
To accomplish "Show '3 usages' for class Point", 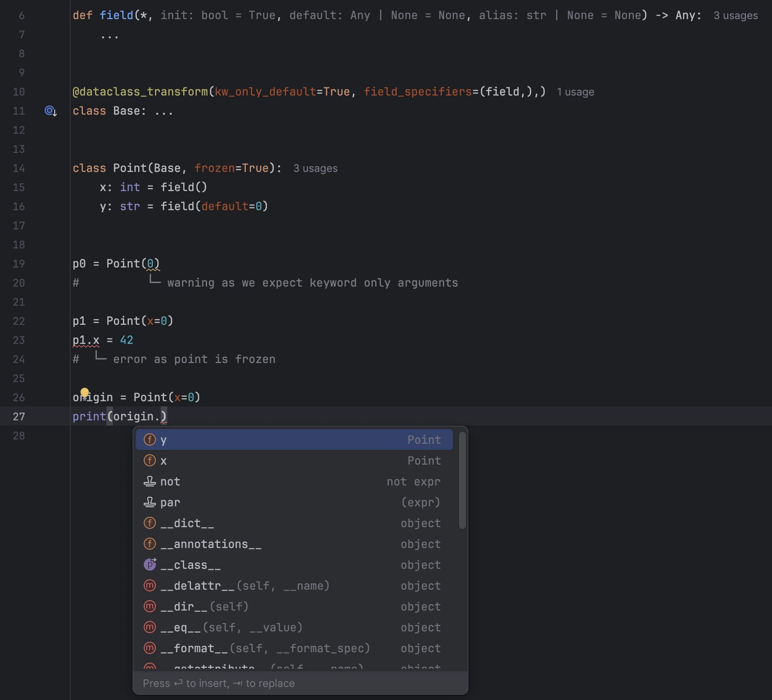I will pos(315,168).
